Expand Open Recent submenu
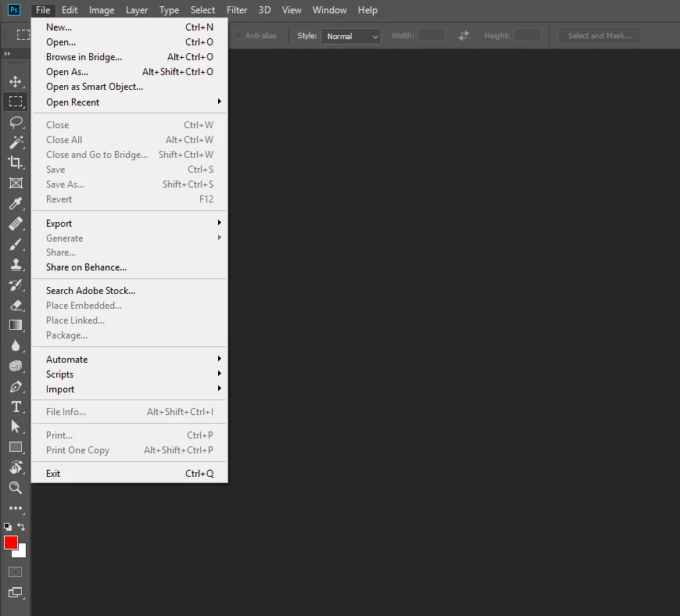This screenshot has height=616, width=680. point(130,102)
